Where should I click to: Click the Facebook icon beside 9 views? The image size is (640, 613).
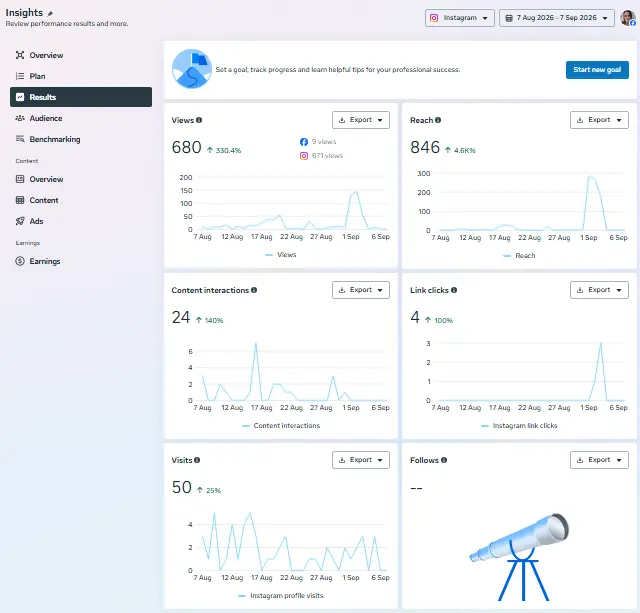304,142
